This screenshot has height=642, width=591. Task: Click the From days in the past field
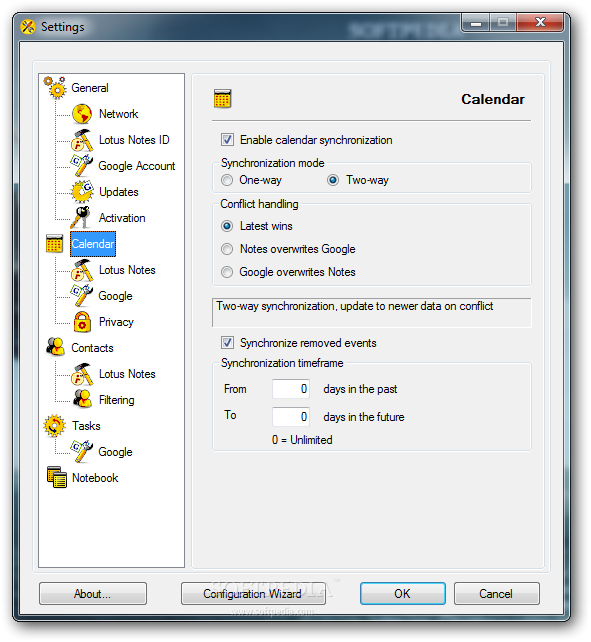tap(291, 389)
